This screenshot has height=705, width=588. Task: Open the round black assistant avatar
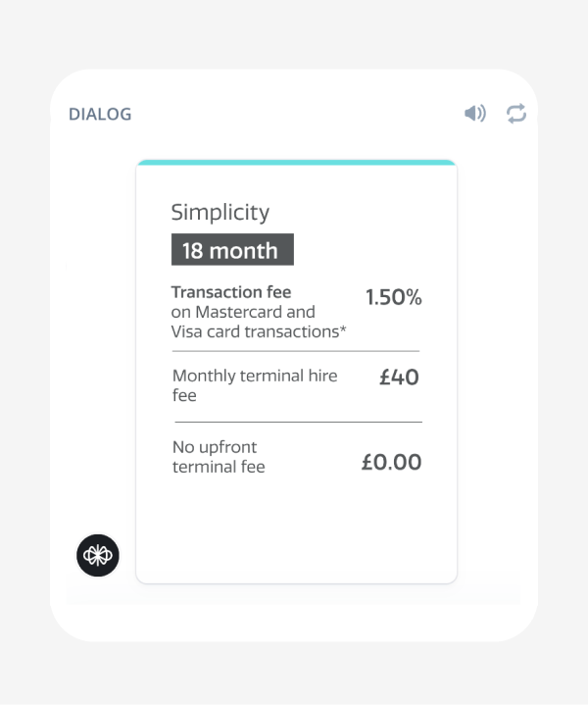tap(98, 555)
